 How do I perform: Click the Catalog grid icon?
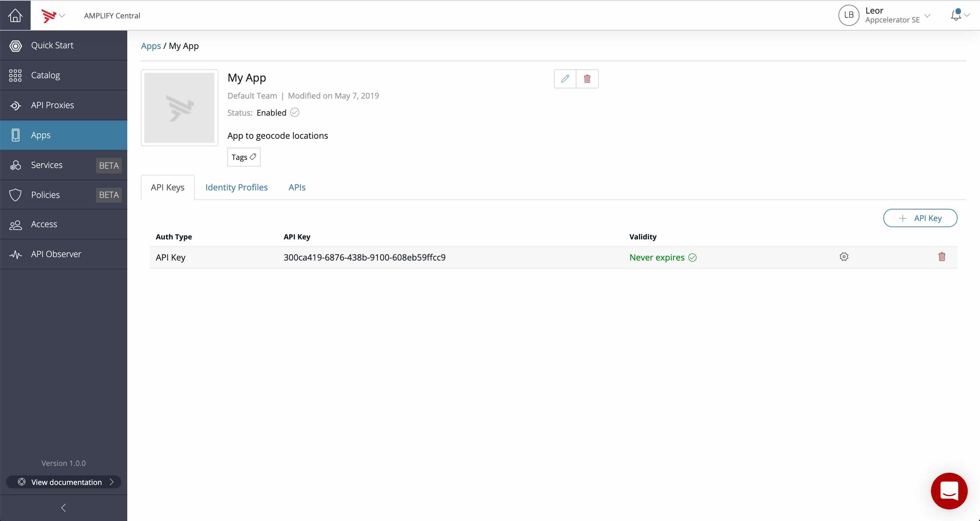click(15, 75)
